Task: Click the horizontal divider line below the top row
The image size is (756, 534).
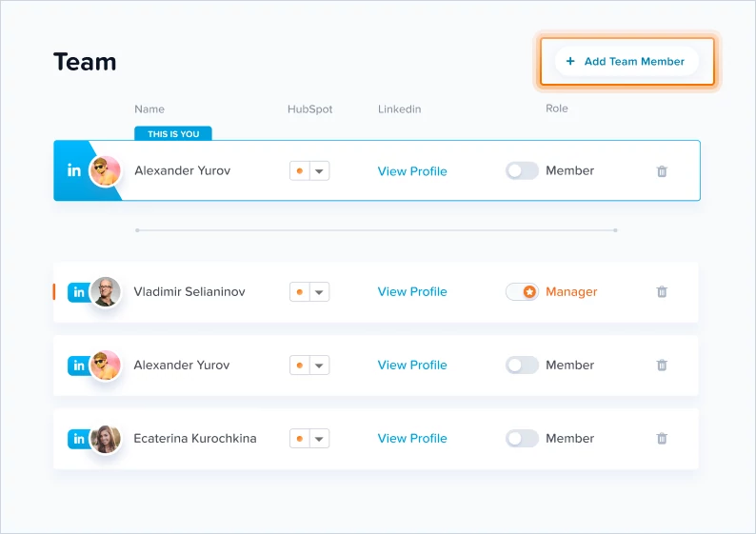Action: [x=376, y=230]
